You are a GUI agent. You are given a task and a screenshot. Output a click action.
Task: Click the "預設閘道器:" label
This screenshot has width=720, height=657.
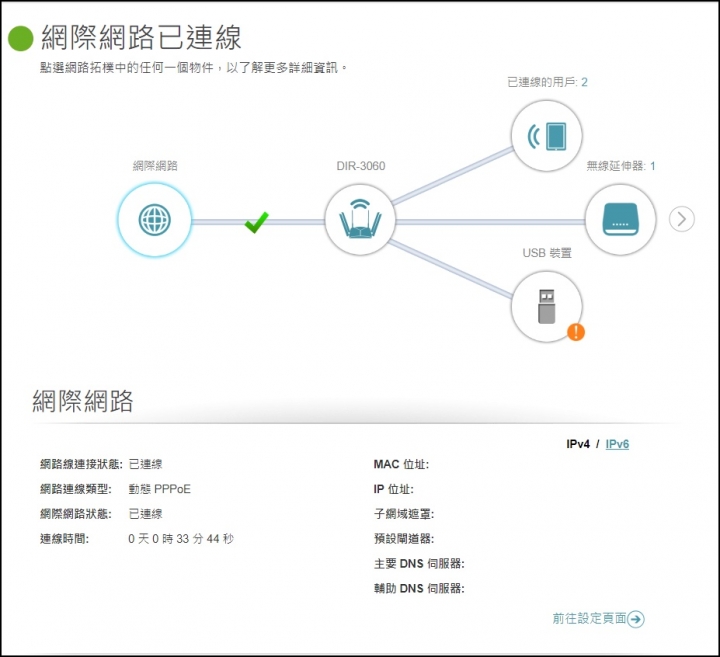click(404, 539)
